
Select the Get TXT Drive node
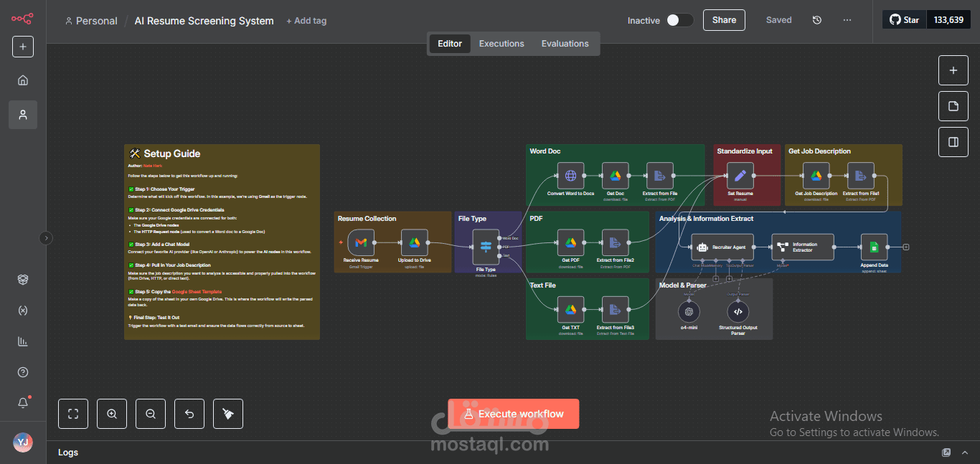coord(570,309)
